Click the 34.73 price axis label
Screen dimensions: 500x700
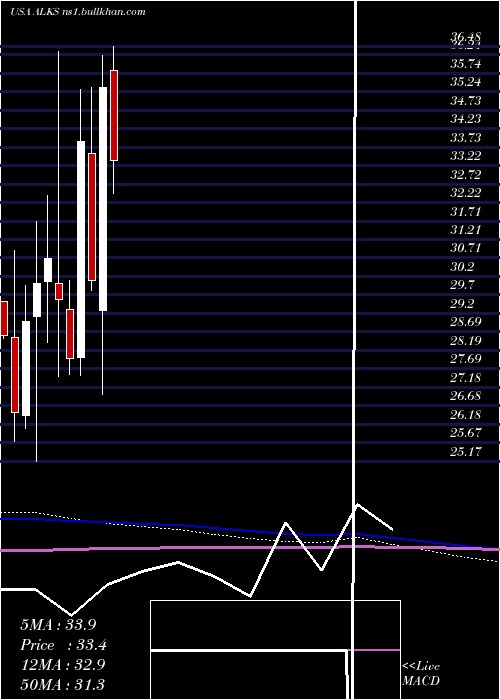pyautogui.click(x=466, y=101)
